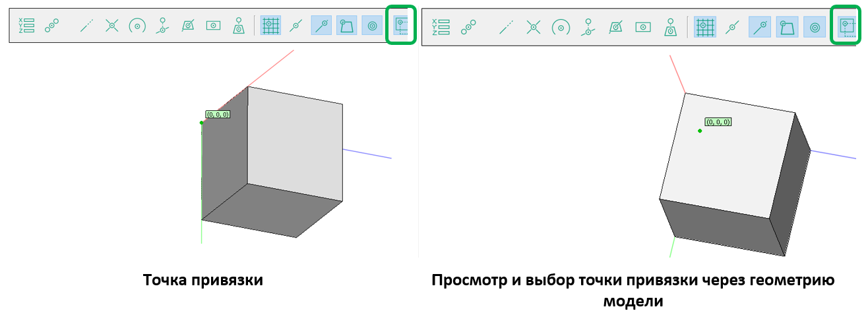Click the (0, 0, 0) label on right cube
The image size is (868, 313).
coord(718,122)
